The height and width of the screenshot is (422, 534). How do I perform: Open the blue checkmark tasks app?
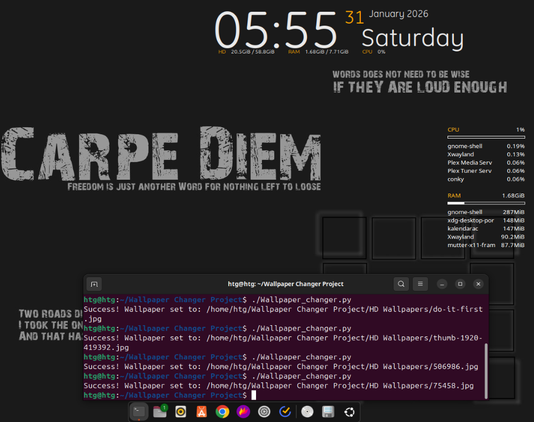click(x=285, y=412)
